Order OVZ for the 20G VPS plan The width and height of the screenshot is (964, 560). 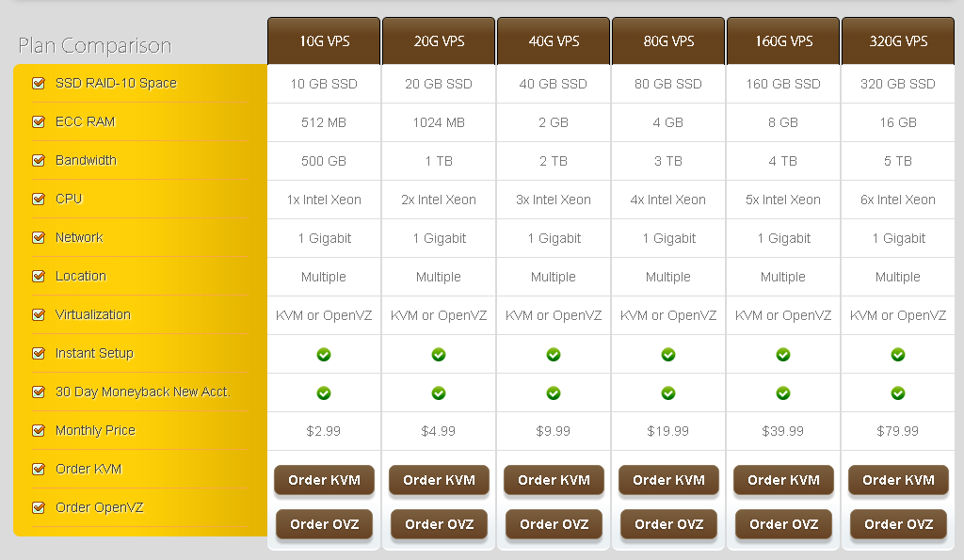point(439,524)
